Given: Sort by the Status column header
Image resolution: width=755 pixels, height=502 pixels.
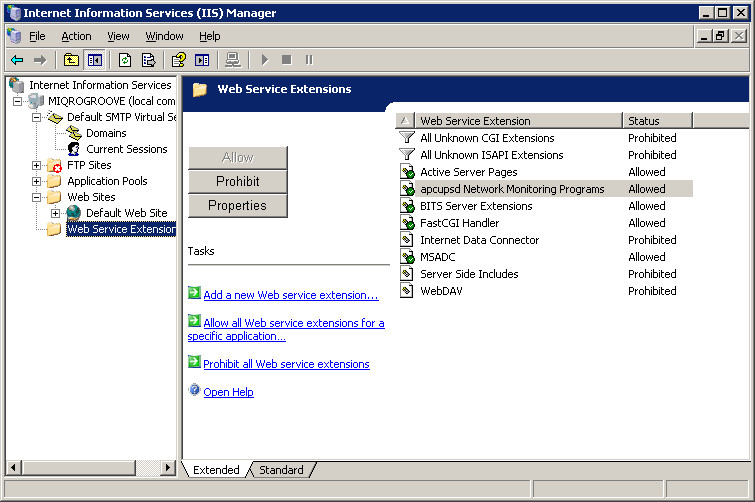Looking at the screenshot, I should 657,121.
